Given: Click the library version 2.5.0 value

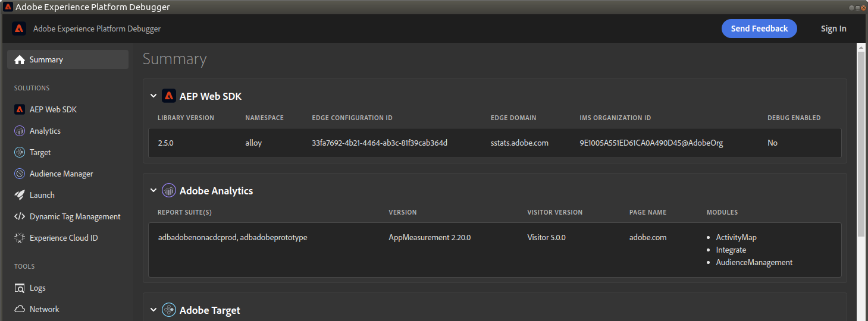Looking at the screenshot, I should [165, 143].
